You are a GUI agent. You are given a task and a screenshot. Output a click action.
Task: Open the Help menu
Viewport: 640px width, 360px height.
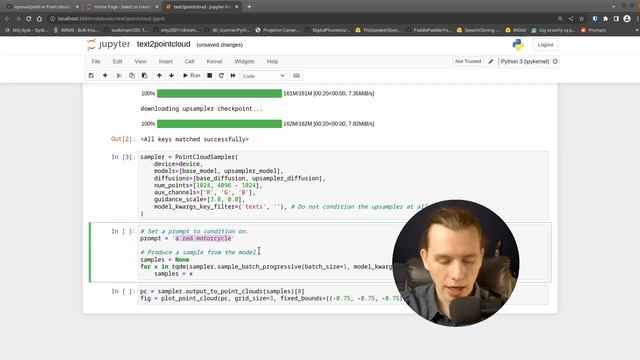point(272,61)
